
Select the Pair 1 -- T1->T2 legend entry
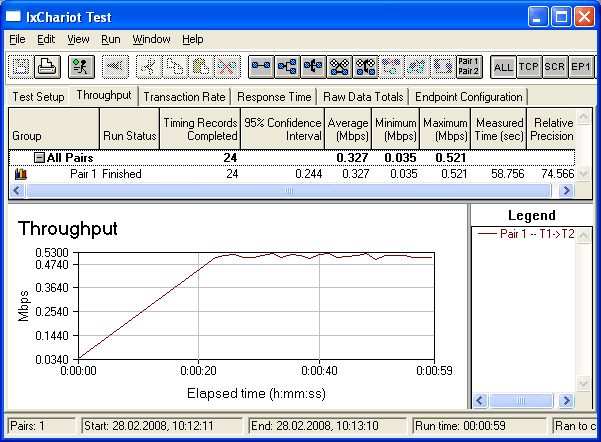pos(526,233)
